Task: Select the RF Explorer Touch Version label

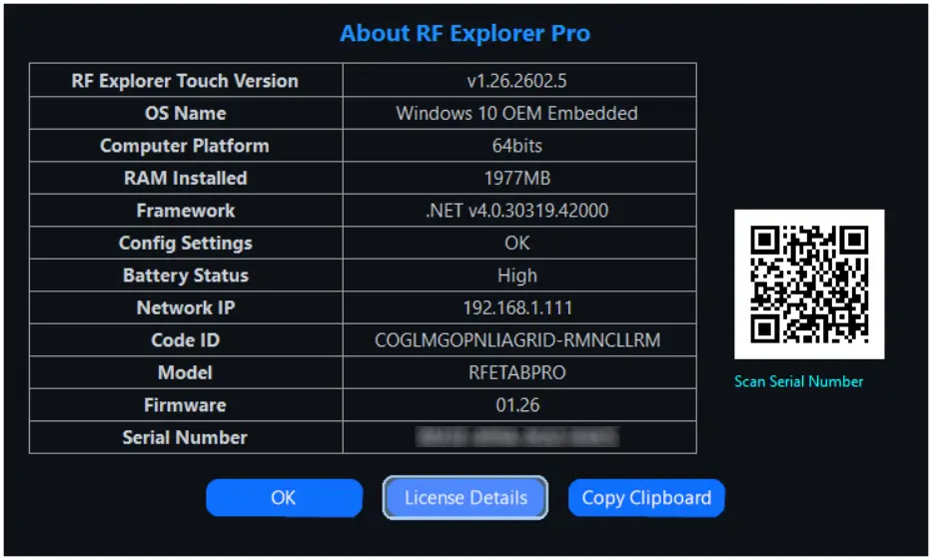Action: point(185,81)
